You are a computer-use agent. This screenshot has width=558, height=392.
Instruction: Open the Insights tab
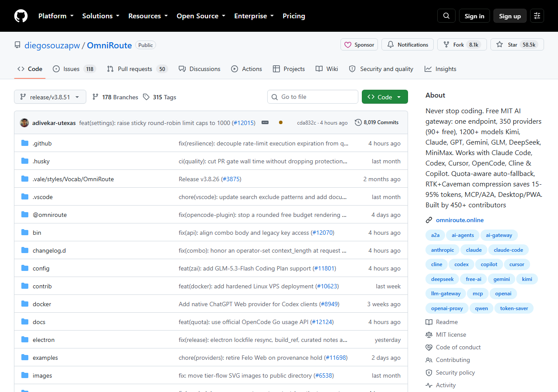tap(441, 69)
